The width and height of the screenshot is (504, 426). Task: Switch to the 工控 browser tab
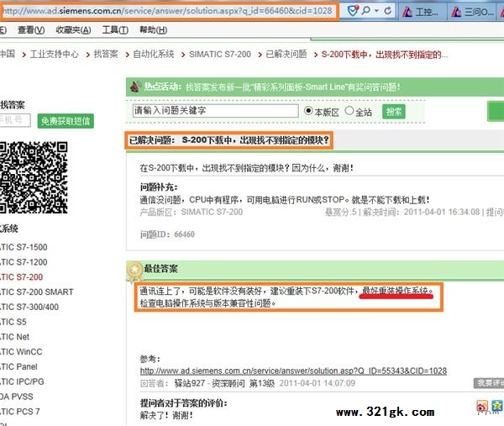click(x=421, y=13)
